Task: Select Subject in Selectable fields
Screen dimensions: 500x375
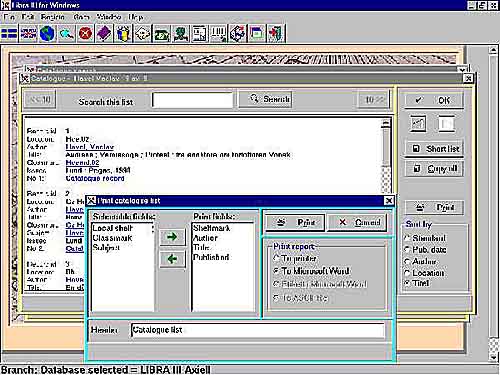Action: tap(106, 247)
